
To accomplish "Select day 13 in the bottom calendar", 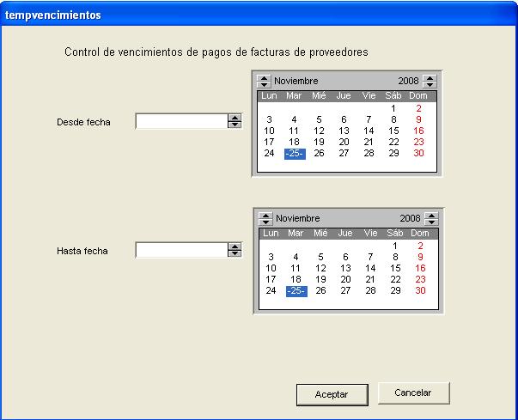I will point(345,268).
